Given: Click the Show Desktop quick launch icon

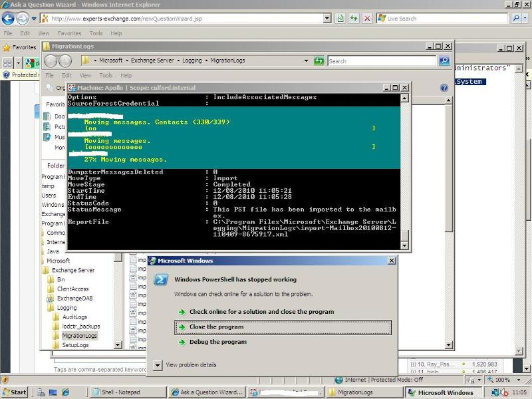Looking at the screenshot, I should (52, 391).
